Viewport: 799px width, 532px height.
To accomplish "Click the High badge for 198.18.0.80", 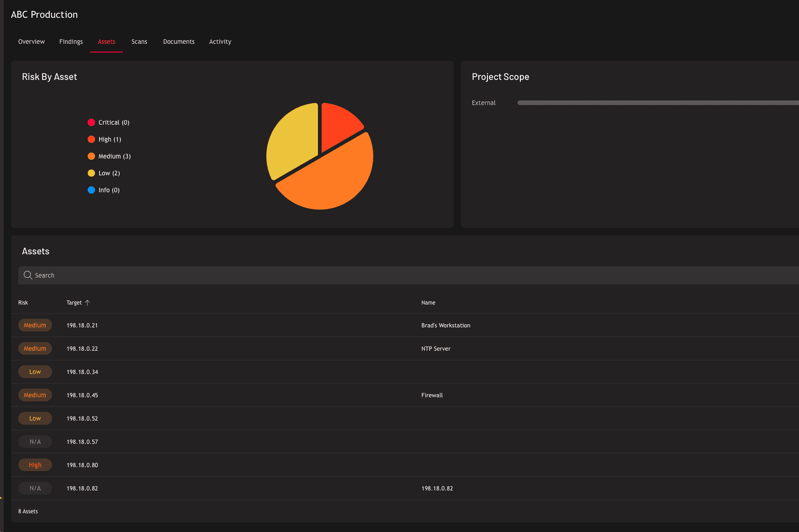I will click(x=35, y=465).
